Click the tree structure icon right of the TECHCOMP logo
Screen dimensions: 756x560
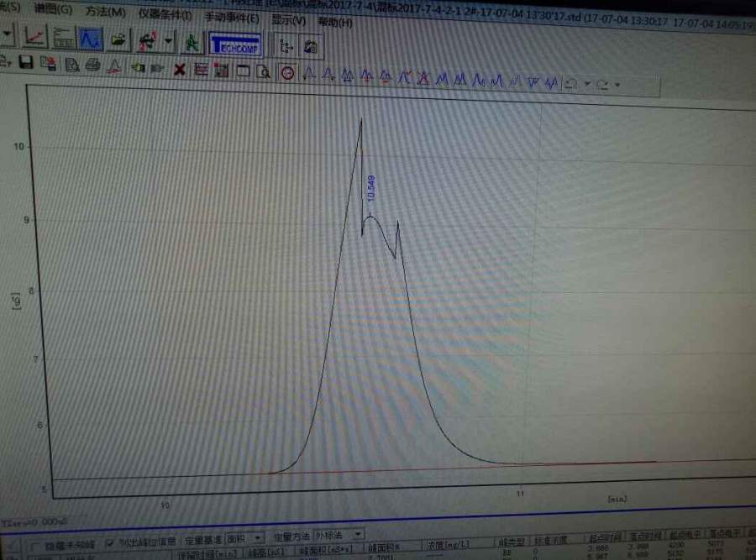coord(286,46)
